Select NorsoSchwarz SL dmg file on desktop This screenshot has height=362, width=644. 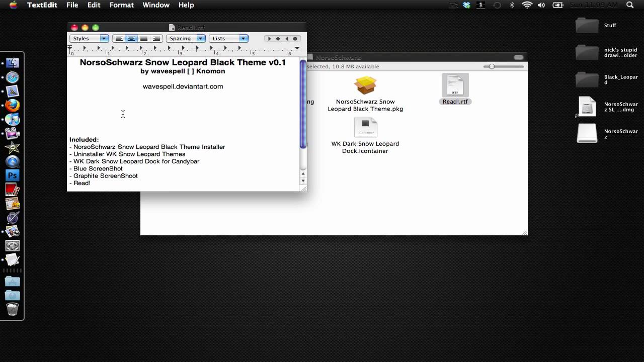coord(607,107)
